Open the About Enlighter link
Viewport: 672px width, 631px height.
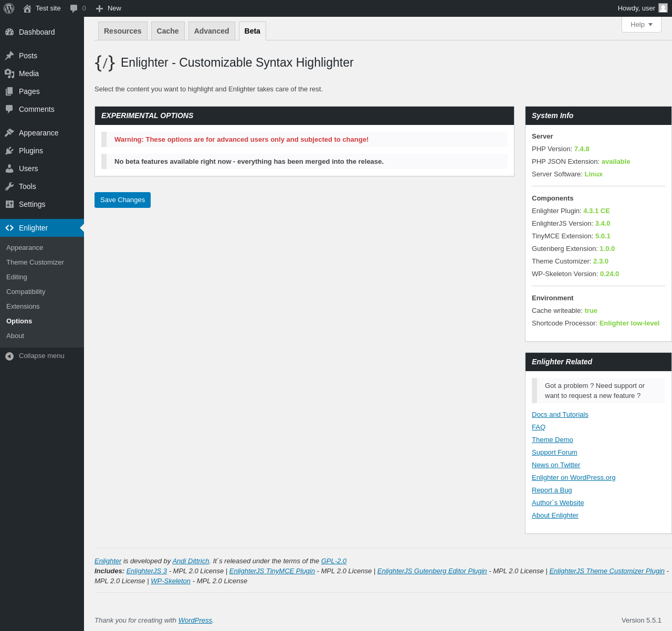point(555,516)
